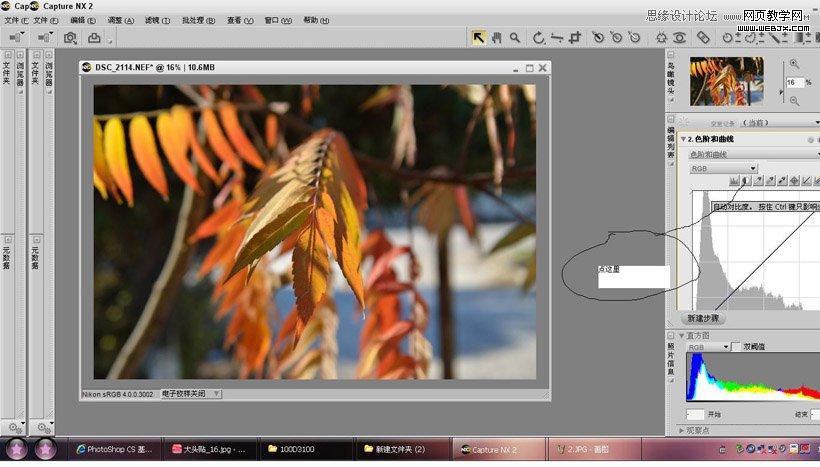Click the zoom-in magnifier in bird's eye panel
The width and height of the screenshot is (820, 467).
pyautogui.click(x=794, y=65)
